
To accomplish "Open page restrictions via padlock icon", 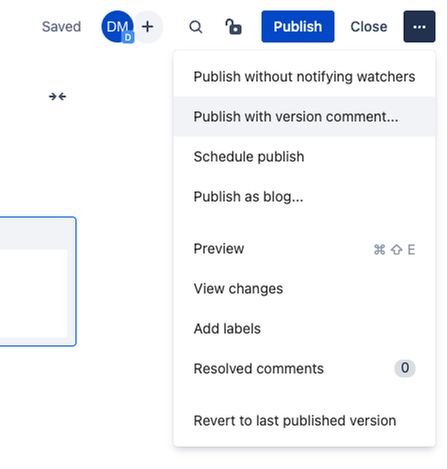I will pyautogui.click(x=233, y=27).
